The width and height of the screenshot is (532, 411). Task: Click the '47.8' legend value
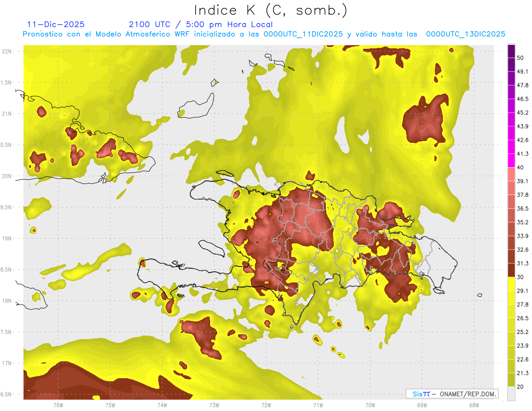point(523,85)
